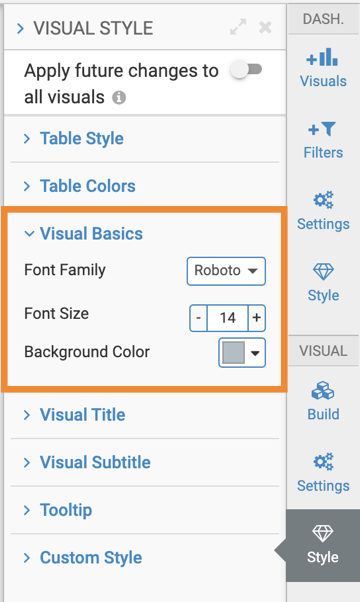The width and height of the screenshot is (360, 602).
Task: Decrease font size with minus button
Action: tap(198, 318)
